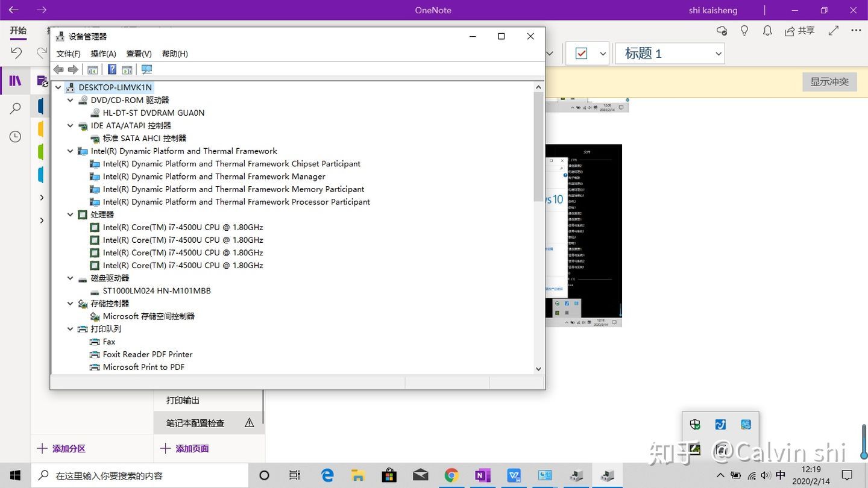Click the lightbulb Tell Me icon in OneNote
The width and height of the screenshot is (868, 488).
[744, 31]
